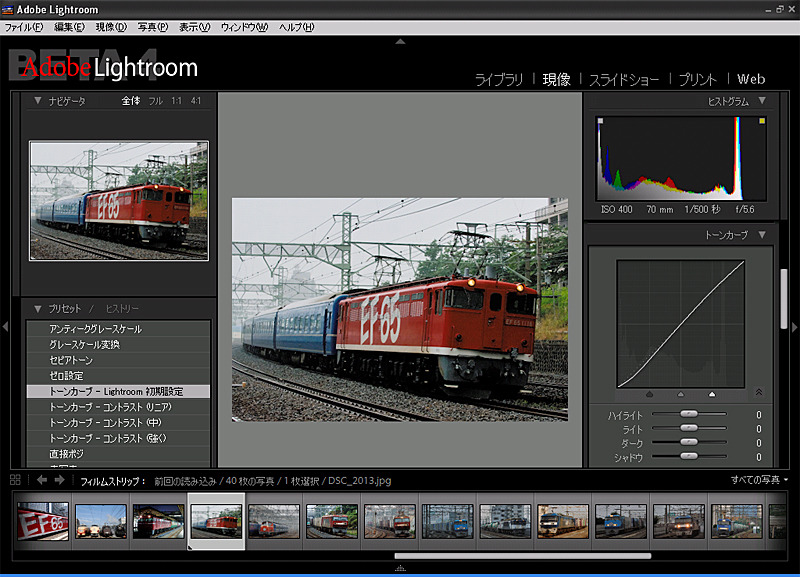Switch to the ライブラリ module
The image size is (800, 577).
click(x=499, y=80)
